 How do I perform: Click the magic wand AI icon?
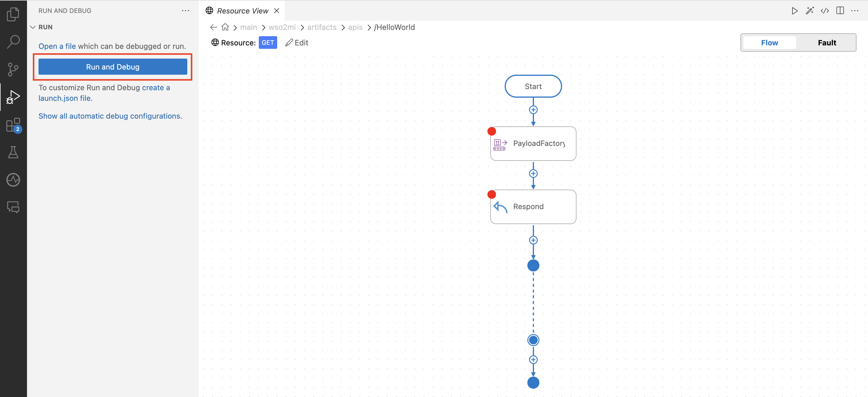coord(810,11)
